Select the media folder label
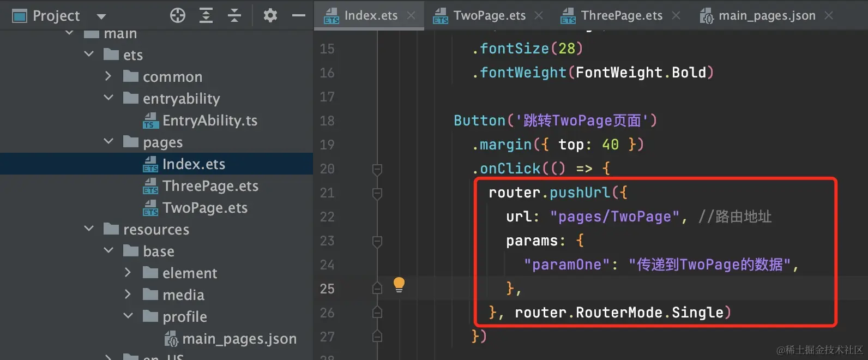The image size is (868, 360). (183, 295)
